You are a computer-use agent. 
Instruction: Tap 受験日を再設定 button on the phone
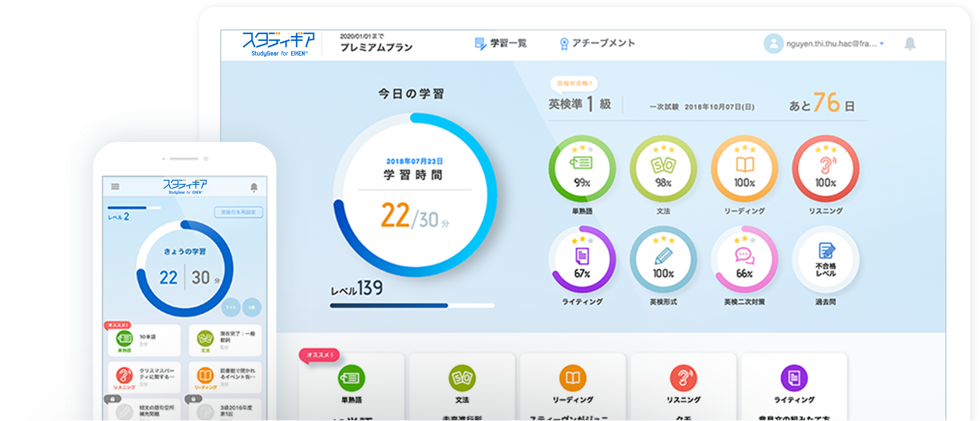click(x=238, y=212)
